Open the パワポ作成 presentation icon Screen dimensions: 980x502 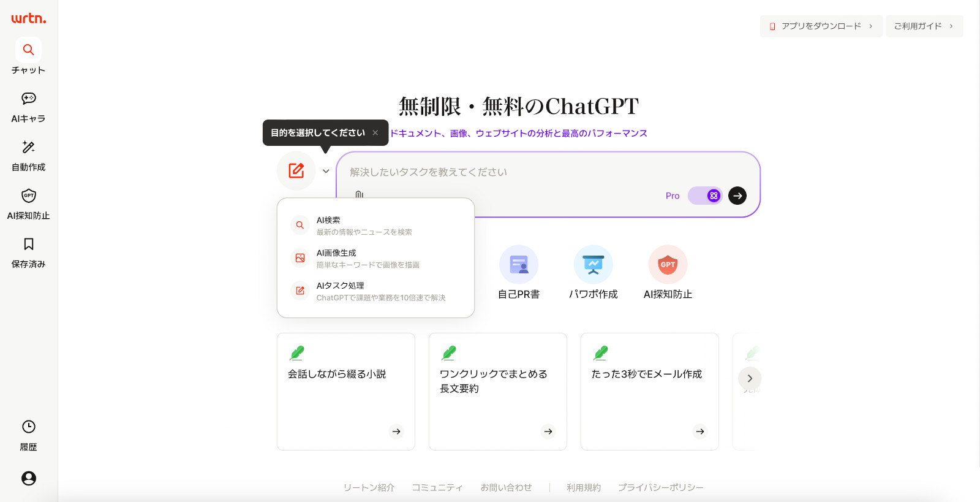(x=594, y=264)
